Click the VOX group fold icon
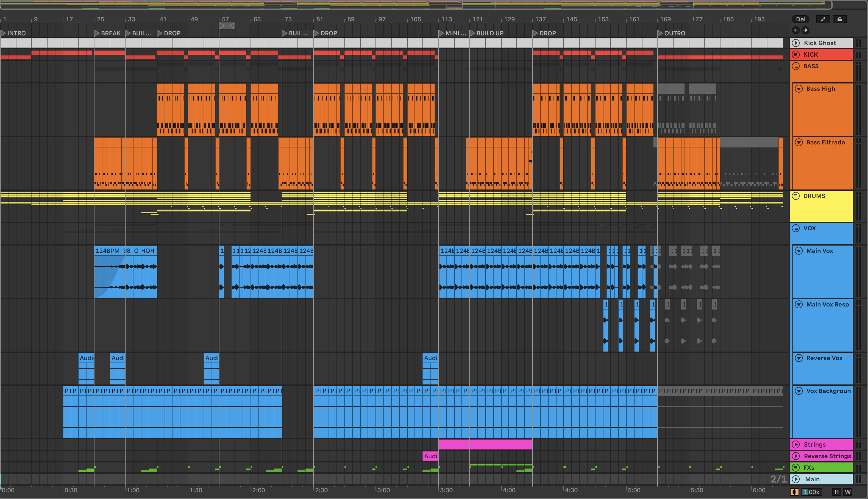The image size is (868, 499). (x=796, y=228)
